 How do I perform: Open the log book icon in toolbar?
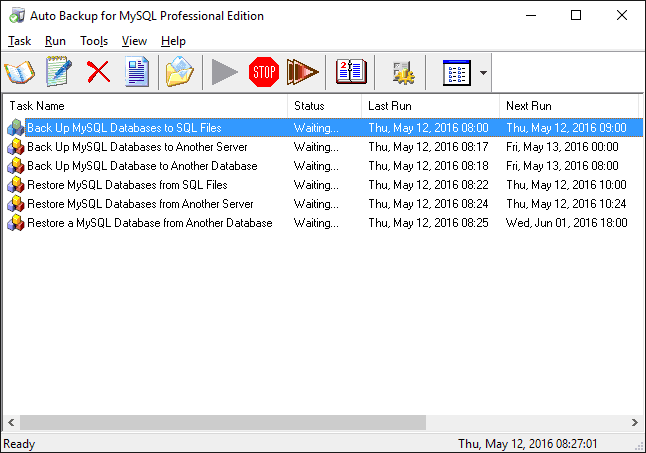coord(351,72)
